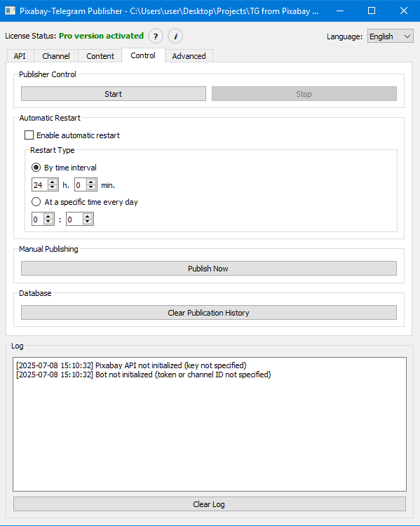Click inside the hours interval input field
Image resolution: width=420 pixels, height=526 pixels.
pyautogui.click(x=39, y=185)
